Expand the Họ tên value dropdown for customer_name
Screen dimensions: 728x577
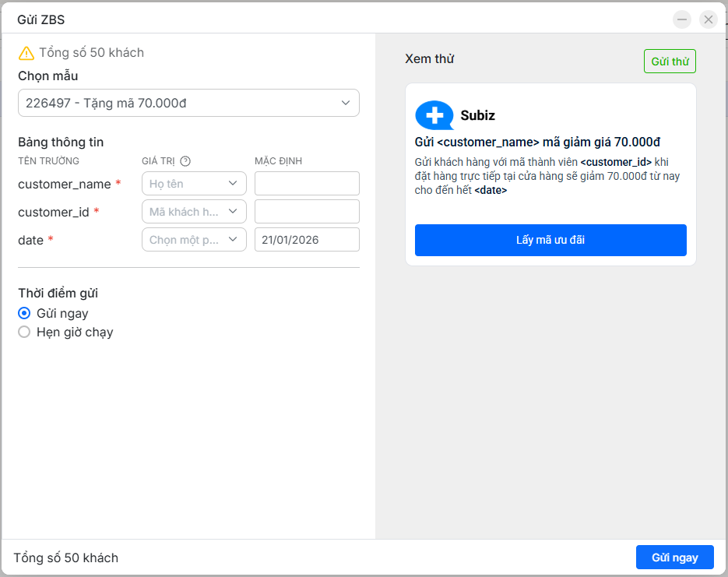[194, 184]
